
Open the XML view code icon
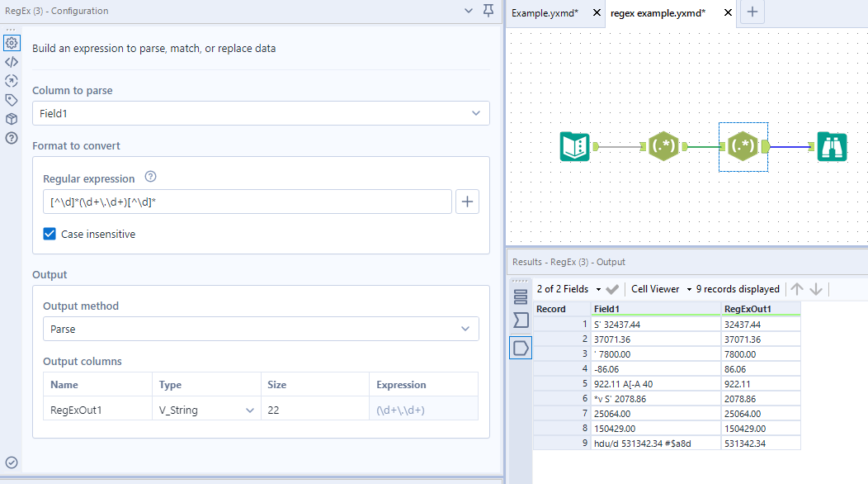pos(12,62)
